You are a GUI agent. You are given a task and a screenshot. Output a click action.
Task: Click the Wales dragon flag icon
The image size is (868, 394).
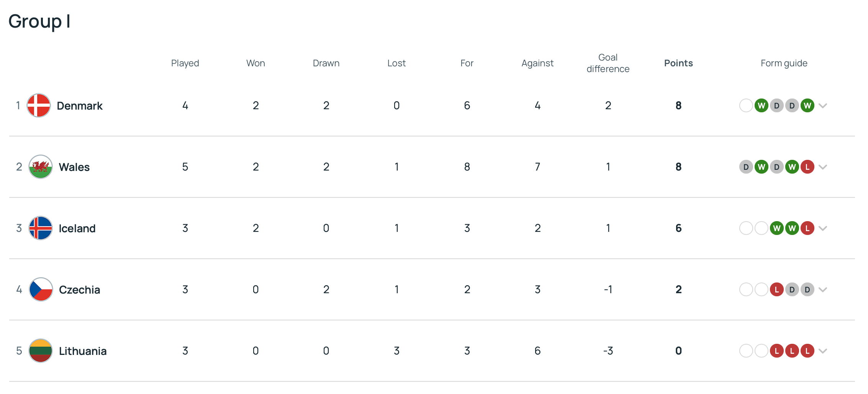click(41, 167)
